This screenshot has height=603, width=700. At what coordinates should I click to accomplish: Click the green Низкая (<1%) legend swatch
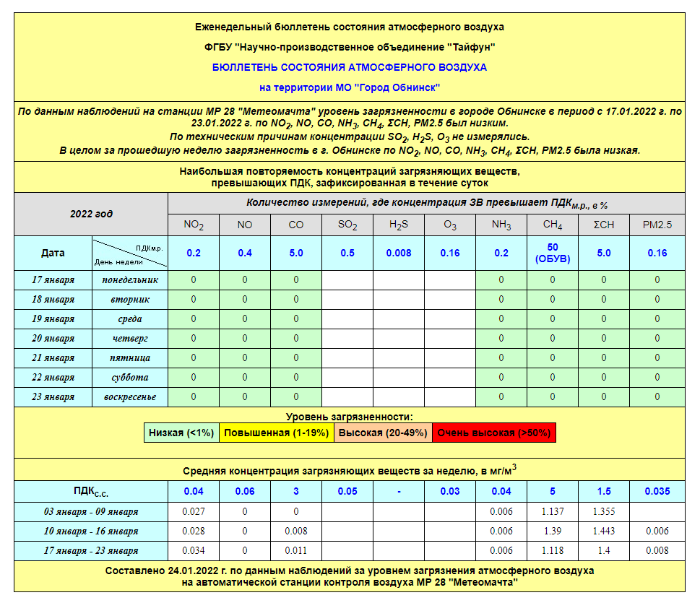[181, 433]
